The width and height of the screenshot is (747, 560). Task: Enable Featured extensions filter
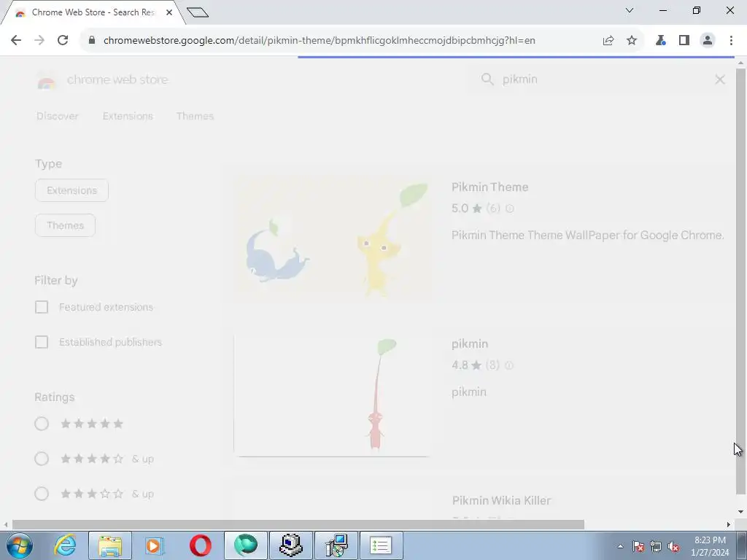click(x=42, y=307)
